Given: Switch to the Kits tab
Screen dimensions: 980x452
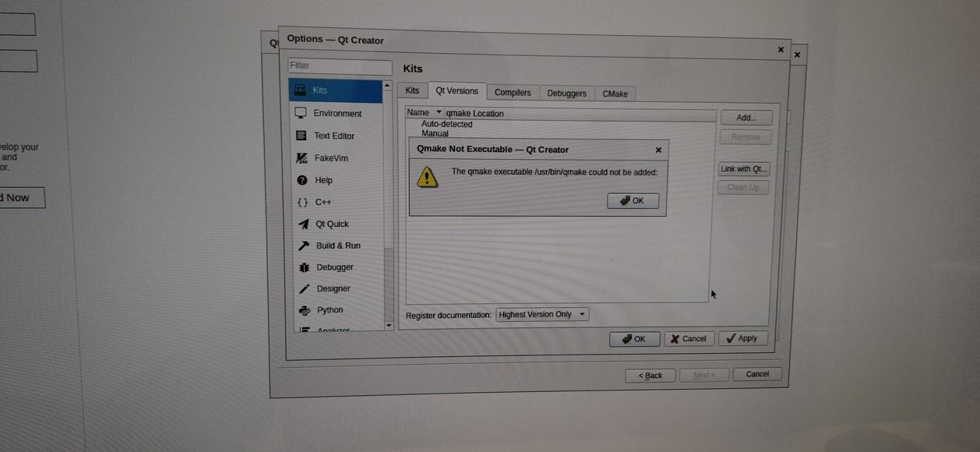Looking at the screenshot, I should [x=412, y=91].
